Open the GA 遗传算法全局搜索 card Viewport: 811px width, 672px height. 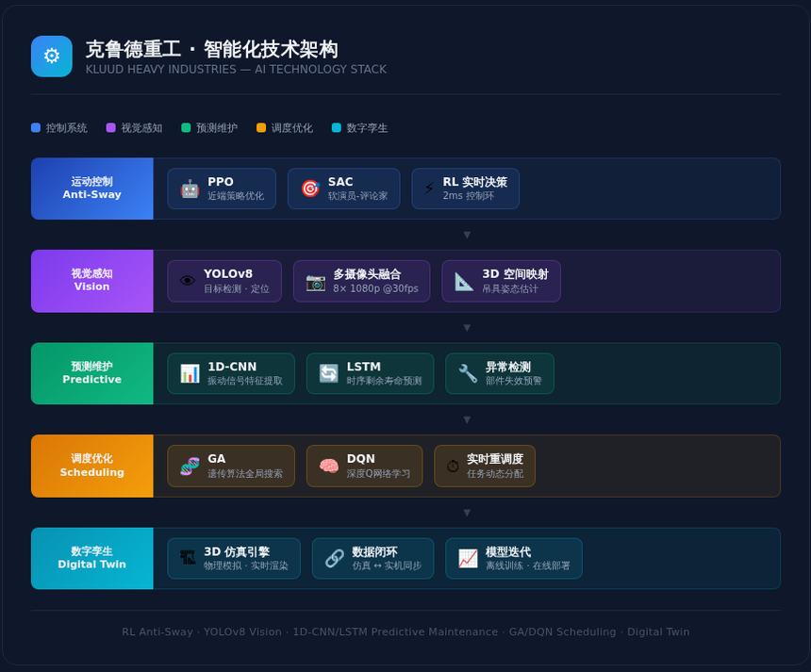pos(231,466)
